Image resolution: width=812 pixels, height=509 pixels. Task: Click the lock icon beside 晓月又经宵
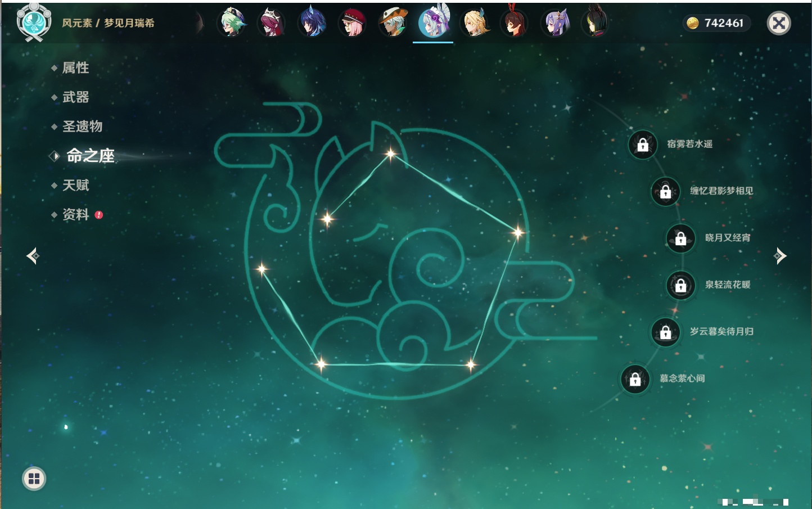click(x=680, y=238)
